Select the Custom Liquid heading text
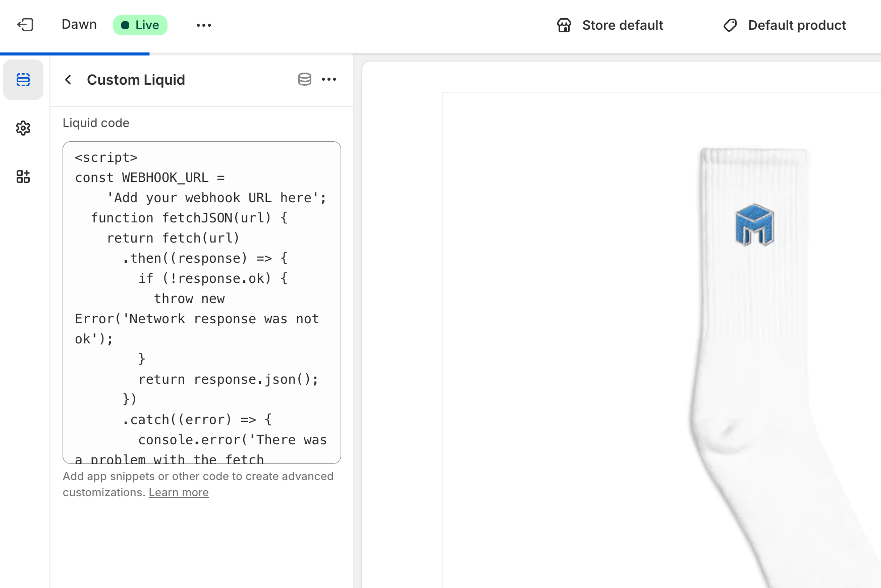The image size is (881, 588). pos(136,80)
